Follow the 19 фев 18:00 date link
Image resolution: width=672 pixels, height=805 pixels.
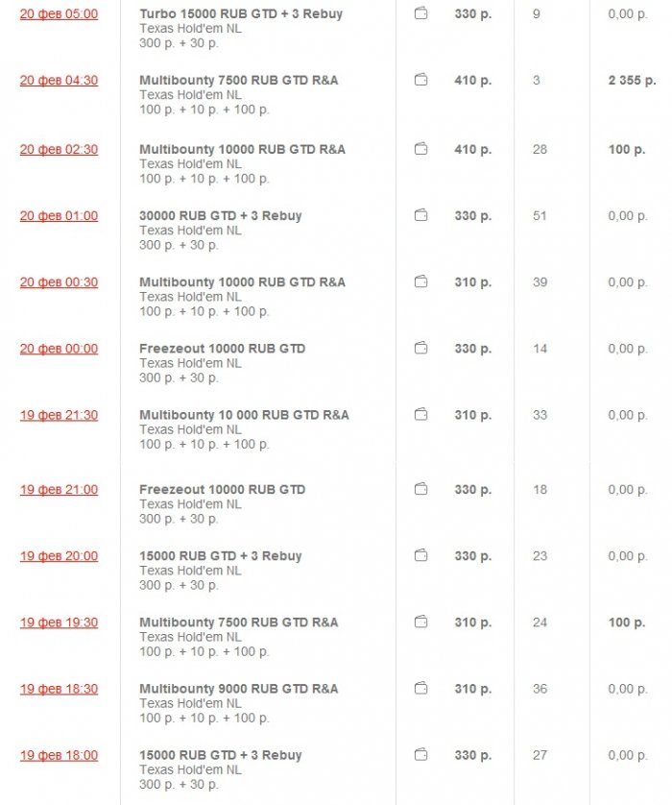point(59,755)
